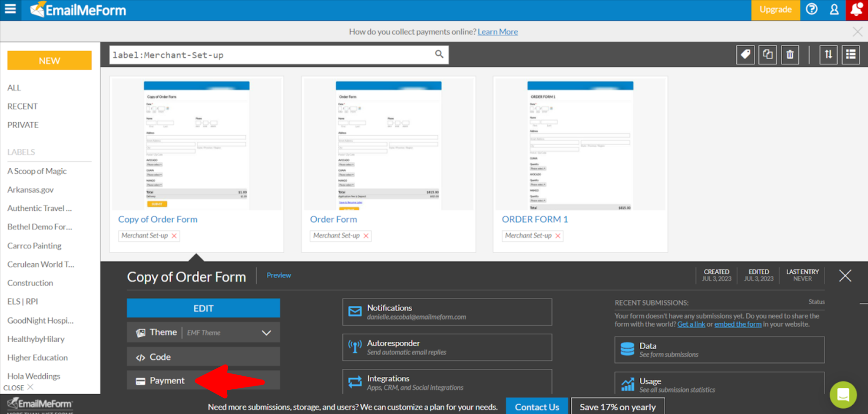The height and width of the screenshot is (414, 868).
Task: Open Copy of Order Form thumbnail
Action: coord(196,145)
